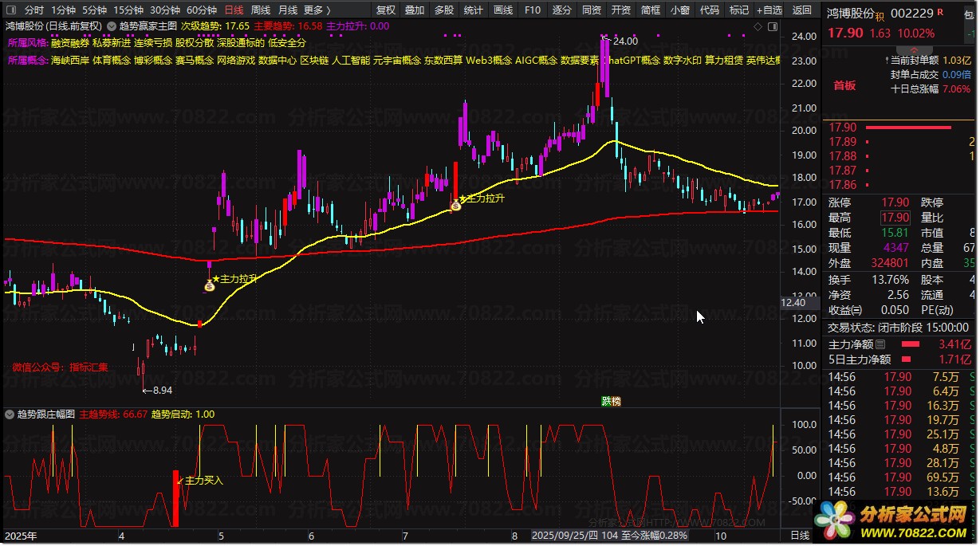Expand the 趋势赢家主图 indicator dropdown
980x546 pixels.
tap(112, 26)
